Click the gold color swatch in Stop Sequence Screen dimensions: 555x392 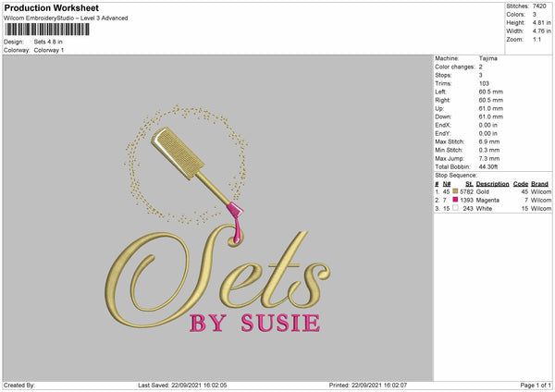click(x=455, y=191)
